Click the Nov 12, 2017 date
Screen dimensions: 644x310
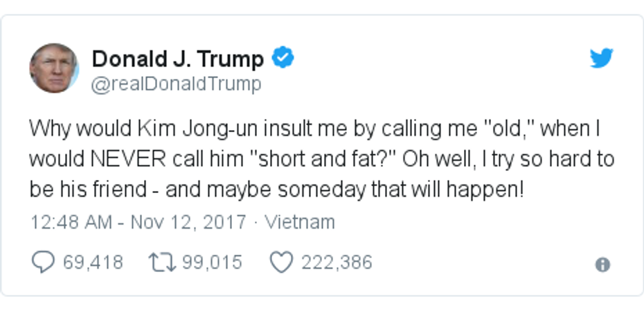[189, 222]
